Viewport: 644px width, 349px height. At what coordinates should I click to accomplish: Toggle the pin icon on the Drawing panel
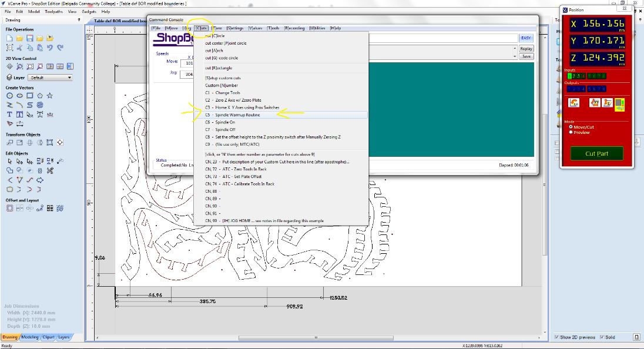(79, 20)
